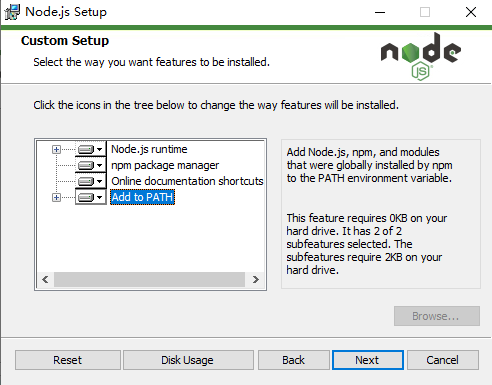This screenshot has width=492, height=385.
Task: Click the Reset button
Action: pos(68,360)
